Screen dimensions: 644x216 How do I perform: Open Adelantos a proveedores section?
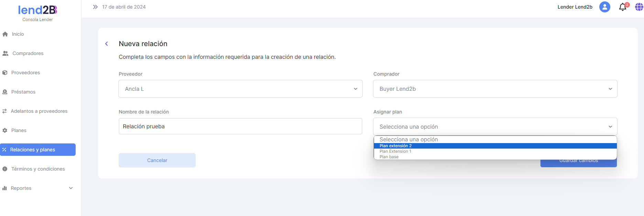[x=39, y=111]
